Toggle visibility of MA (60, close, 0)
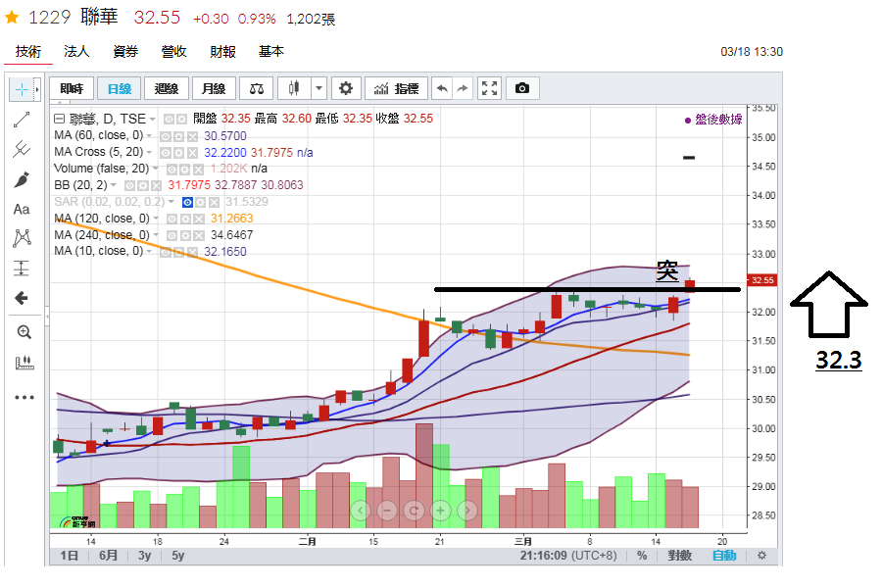Image resolution: width=882 pixels, height=588 pixels. click(x=166, y=136)
